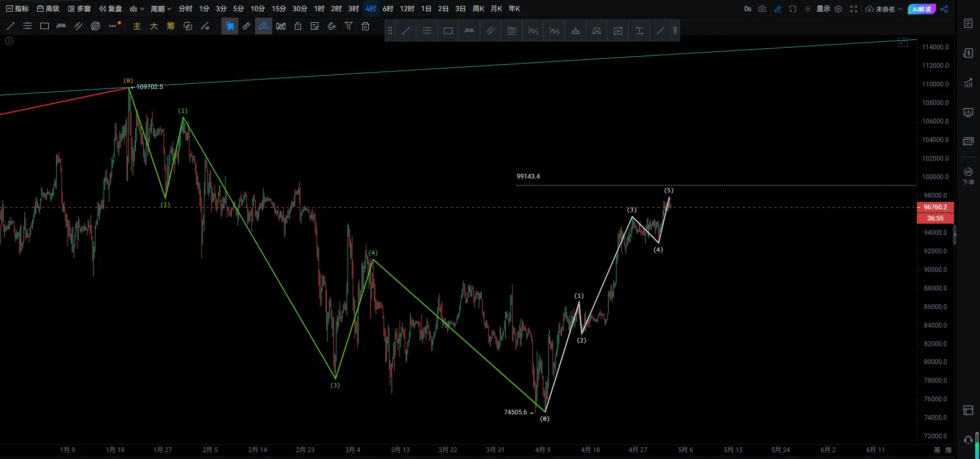Open the customer support headset icon
The image size is (980, 459).
coord(968,440)
